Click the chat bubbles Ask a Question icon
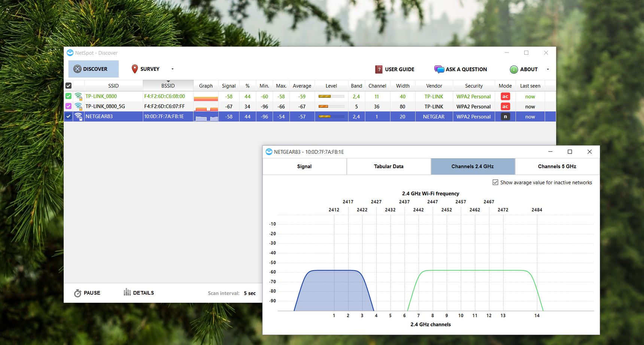 (439, 69)
